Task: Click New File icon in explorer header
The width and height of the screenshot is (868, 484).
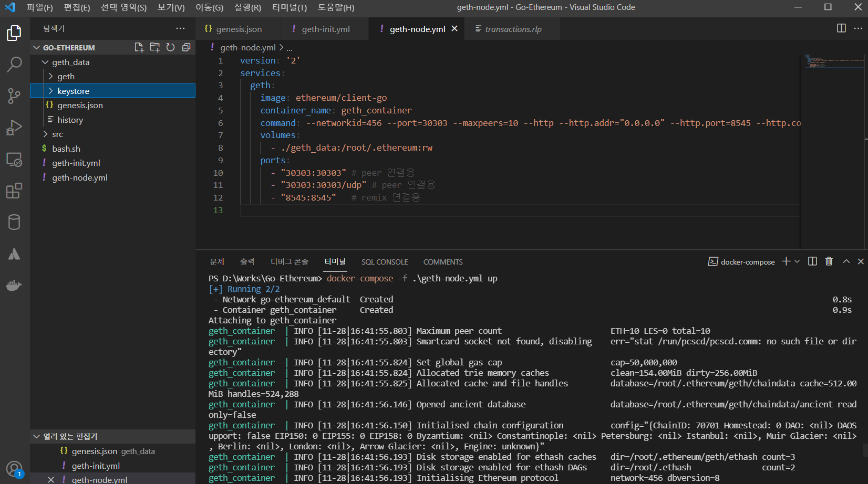Action: click(x=139, y=47)
